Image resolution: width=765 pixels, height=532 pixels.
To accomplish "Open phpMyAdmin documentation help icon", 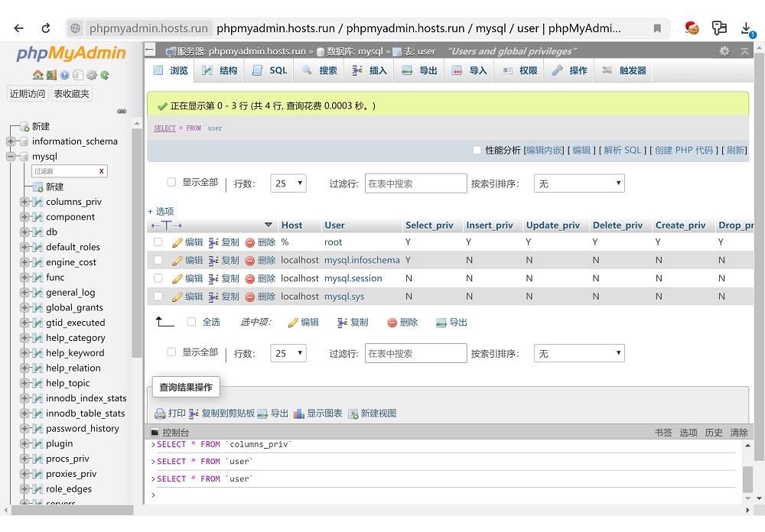I will click(64, 75).
